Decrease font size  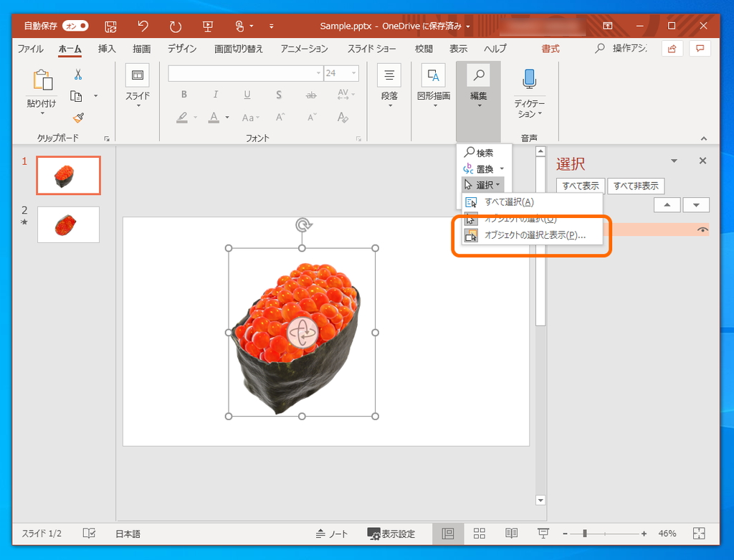pyautogui.click(x=312, y=117)
